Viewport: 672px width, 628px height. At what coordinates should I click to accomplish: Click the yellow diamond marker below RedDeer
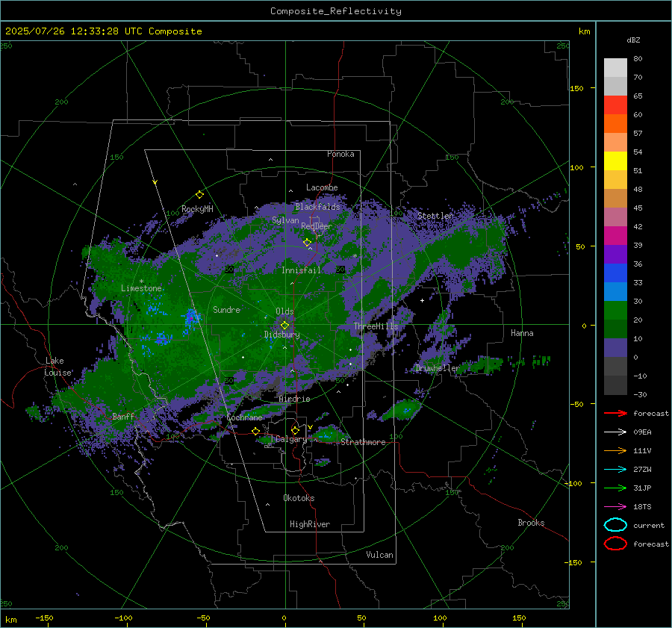[307, 243]
